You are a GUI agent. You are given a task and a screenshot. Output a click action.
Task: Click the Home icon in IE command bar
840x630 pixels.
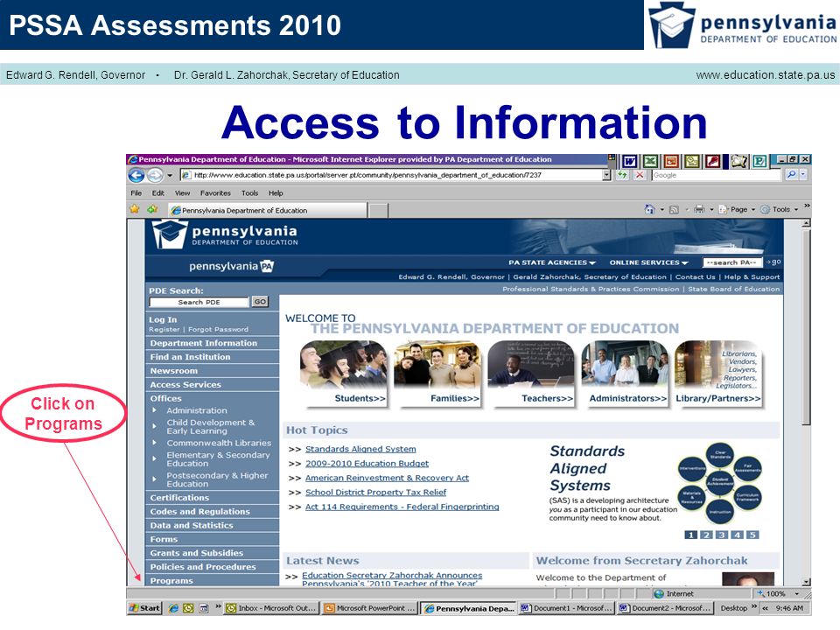(649, 209)
